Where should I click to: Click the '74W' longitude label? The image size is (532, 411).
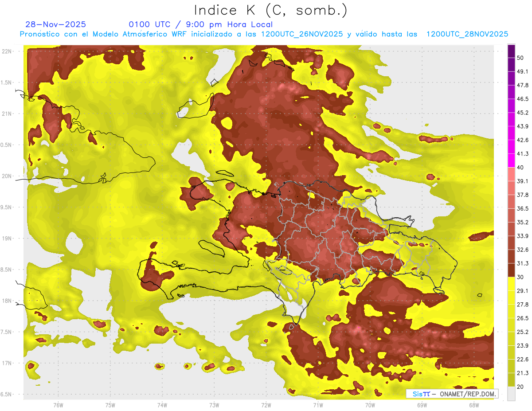tap(162, 405)
